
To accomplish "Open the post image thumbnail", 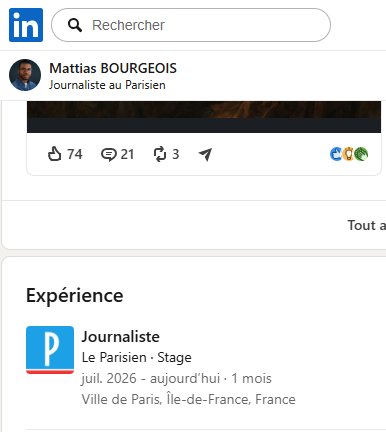I will click(x=204, y=117).
